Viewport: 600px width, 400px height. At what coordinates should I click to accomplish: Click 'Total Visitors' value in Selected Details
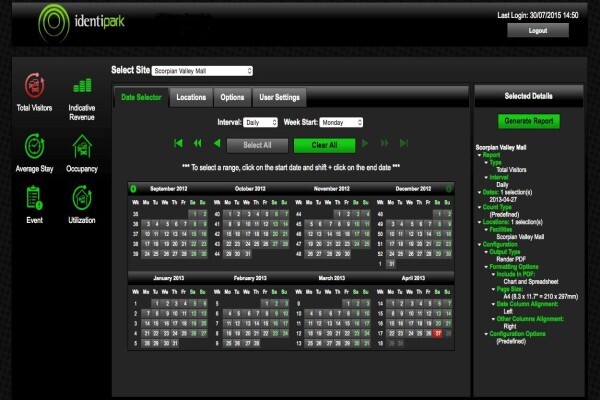pyautogui.click(x=511, y=170)
